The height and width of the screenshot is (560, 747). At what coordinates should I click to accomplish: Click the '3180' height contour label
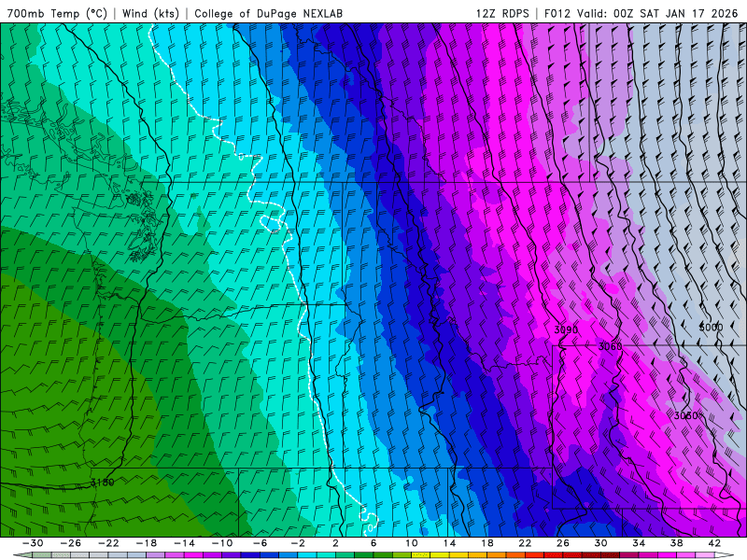(x=102, y=483)
